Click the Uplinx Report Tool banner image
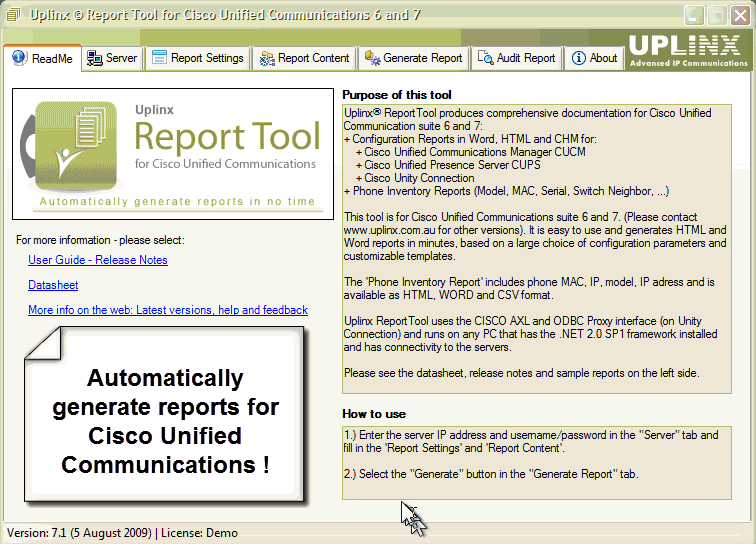Screen dimensions: 756x544 173,154
